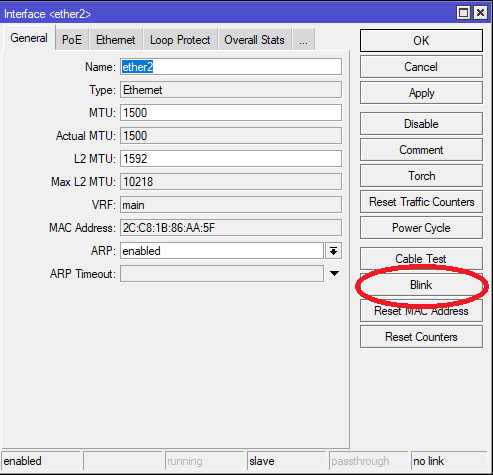The height and width of the screenshot is (475, 493).
Task: Click the 'slave' status bar entry
Action: tap(287, 461)
